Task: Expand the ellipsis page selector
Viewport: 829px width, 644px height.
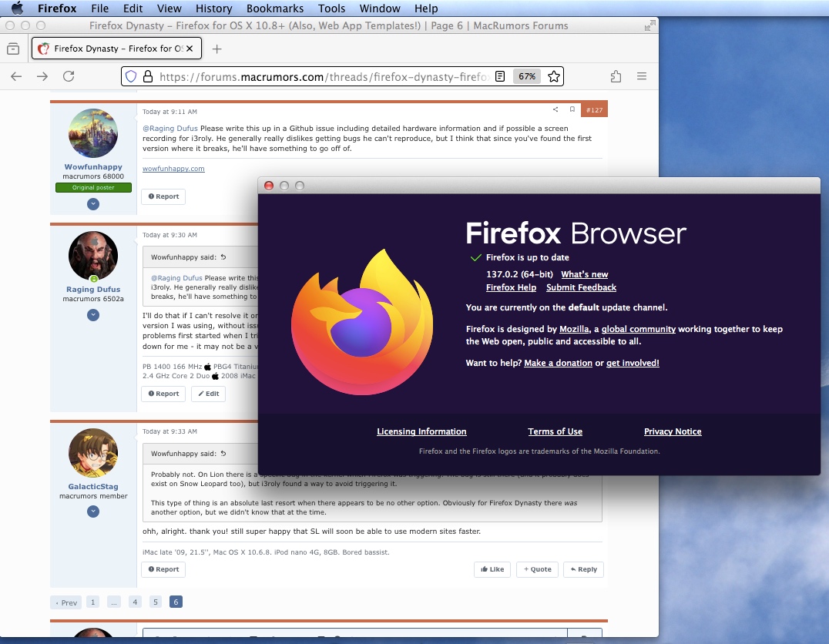Action: [114, 602]
